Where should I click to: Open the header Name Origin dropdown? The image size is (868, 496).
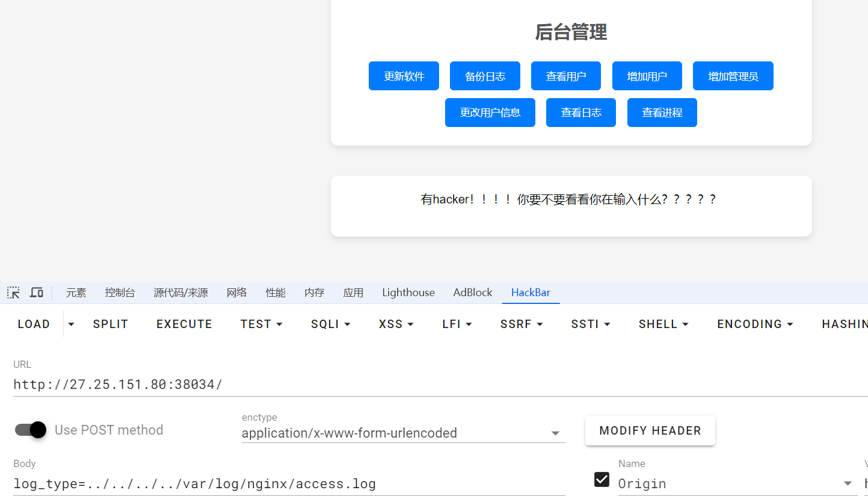(848, 483)
